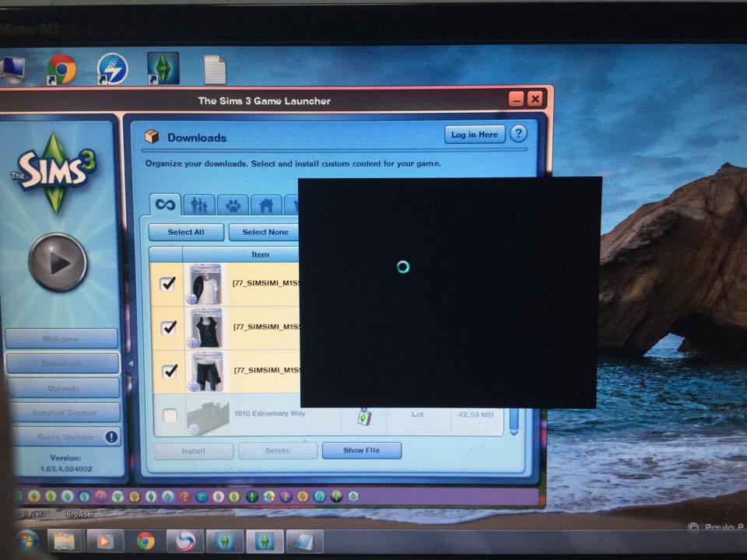Open the Google Chrome desktop shortcut
747x560 pixels.
[x=61, y=69]
